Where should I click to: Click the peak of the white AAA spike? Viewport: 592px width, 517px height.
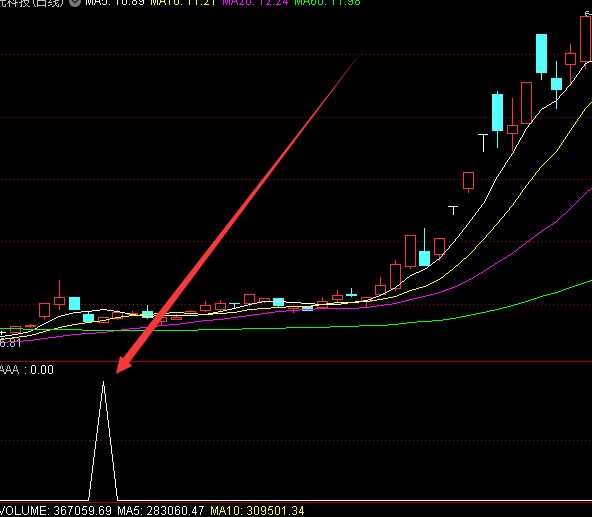(x=103, y=382)
